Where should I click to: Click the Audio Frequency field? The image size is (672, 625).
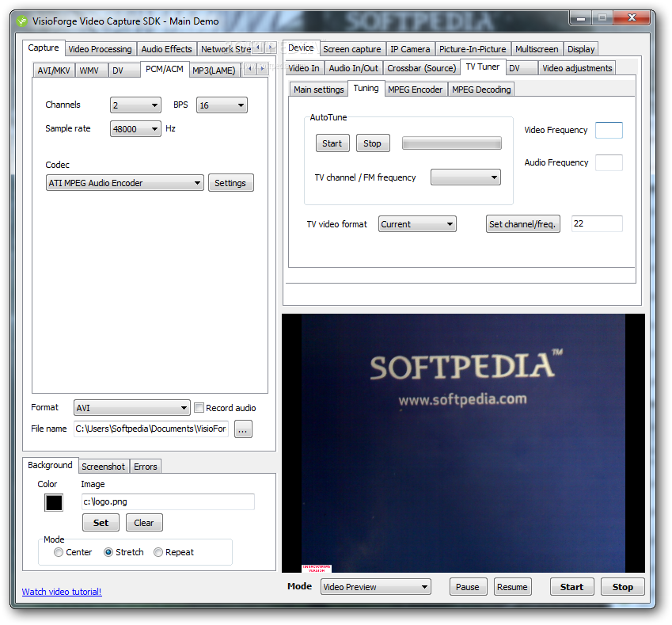coord(609,162)
